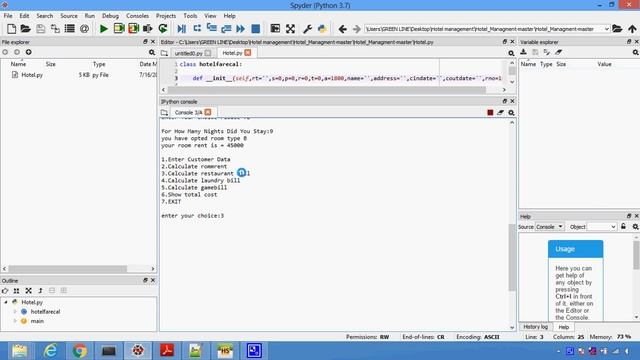
Task: Open the Debug menu
Action: pyautogui.click(x=110, y=16)
